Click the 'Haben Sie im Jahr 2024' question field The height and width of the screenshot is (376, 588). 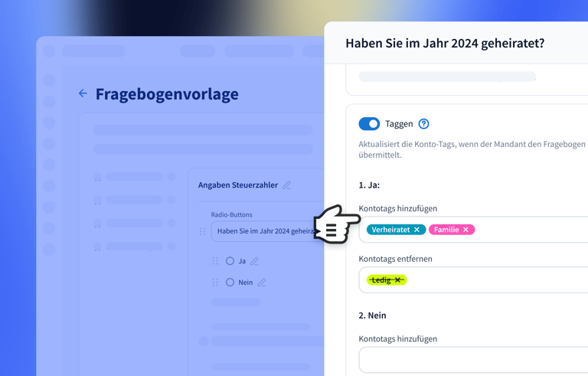click(264, 231)
